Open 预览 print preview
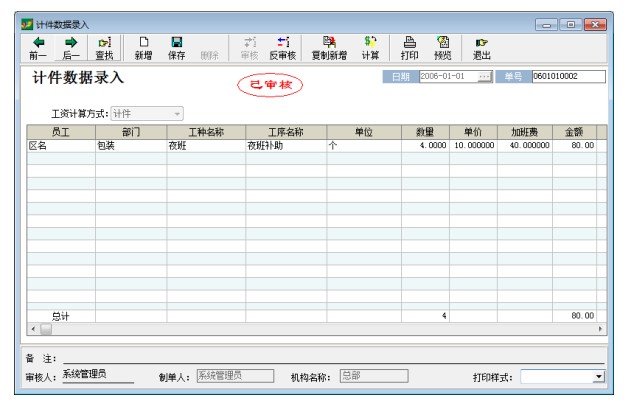629x409 pixels. point(442,48)
